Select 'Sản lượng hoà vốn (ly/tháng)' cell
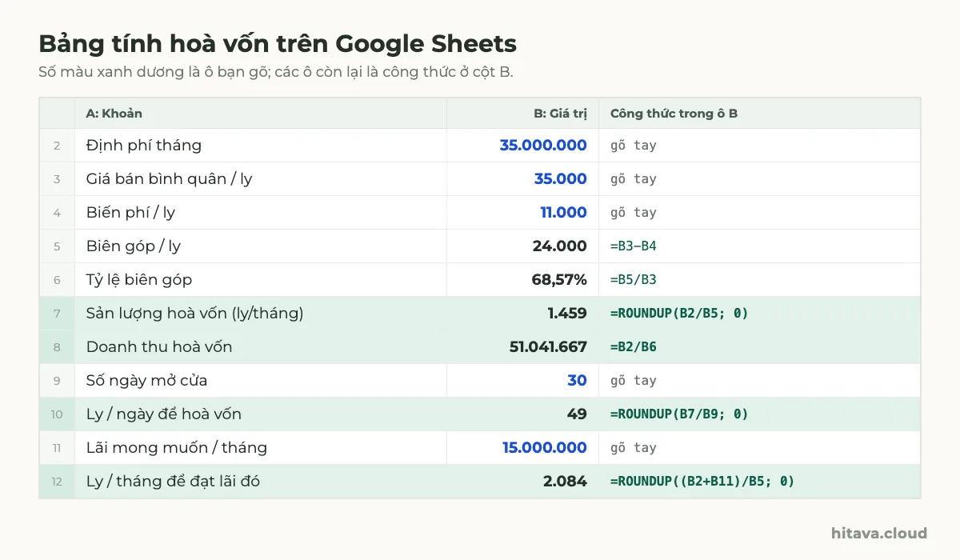The width and height of the screenshot is (960, 560). [261, 314]
